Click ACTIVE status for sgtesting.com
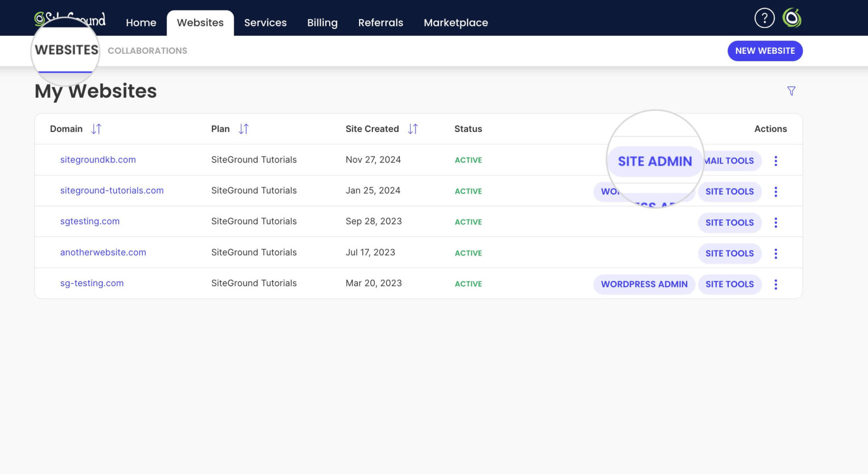This screenshot has width=868, height=474. [468, 222]
